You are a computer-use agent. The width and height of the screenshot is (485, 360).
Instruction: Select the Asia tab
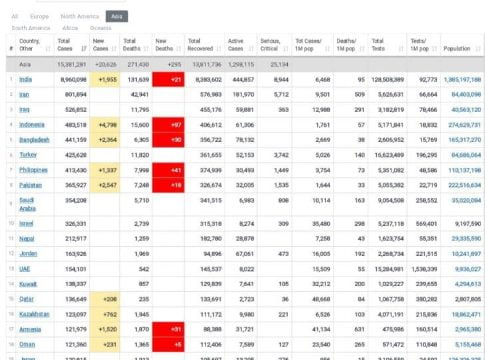[x=117, y=16]
